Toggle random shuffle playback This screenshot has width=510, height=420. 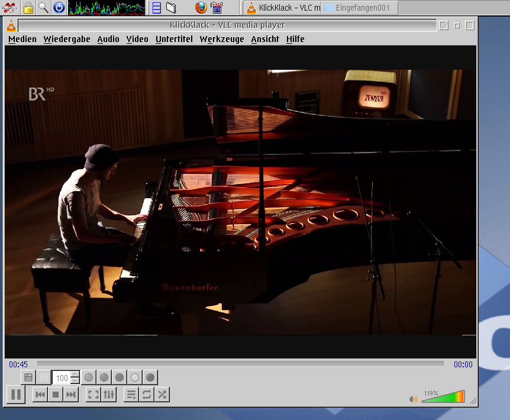pos(162,395)
